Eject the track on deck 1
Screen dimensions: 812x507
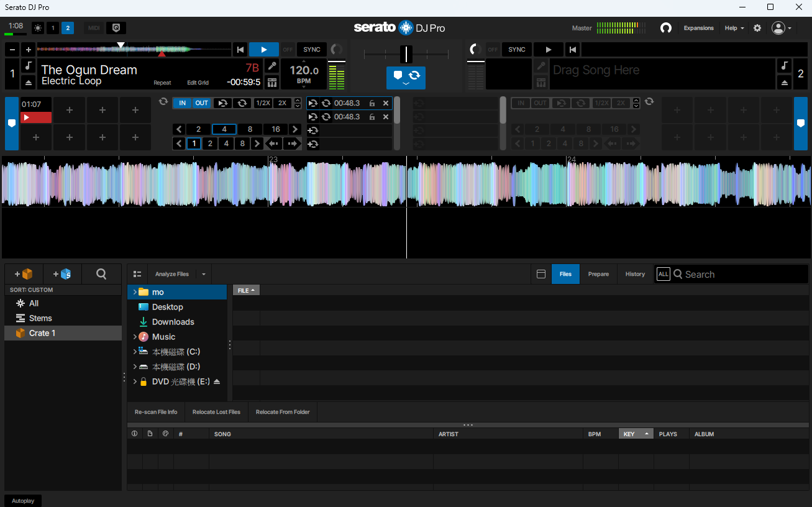tap(29, 82)
